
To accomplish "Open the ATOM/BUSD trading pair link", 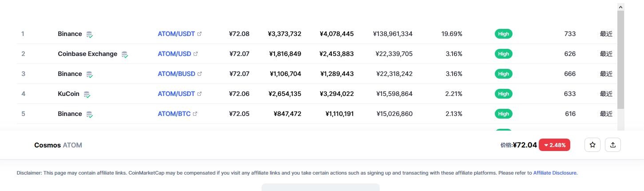I will (176, 74).
